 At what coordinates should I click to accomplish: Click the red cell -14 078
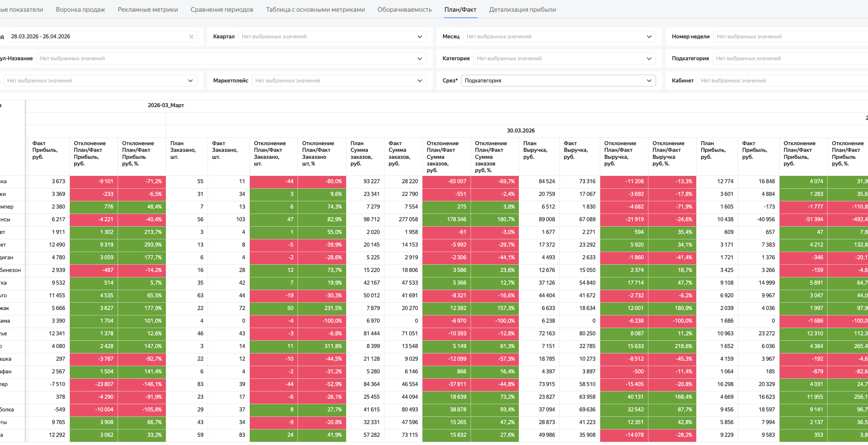pyautogui.click(x=624, y=435)
